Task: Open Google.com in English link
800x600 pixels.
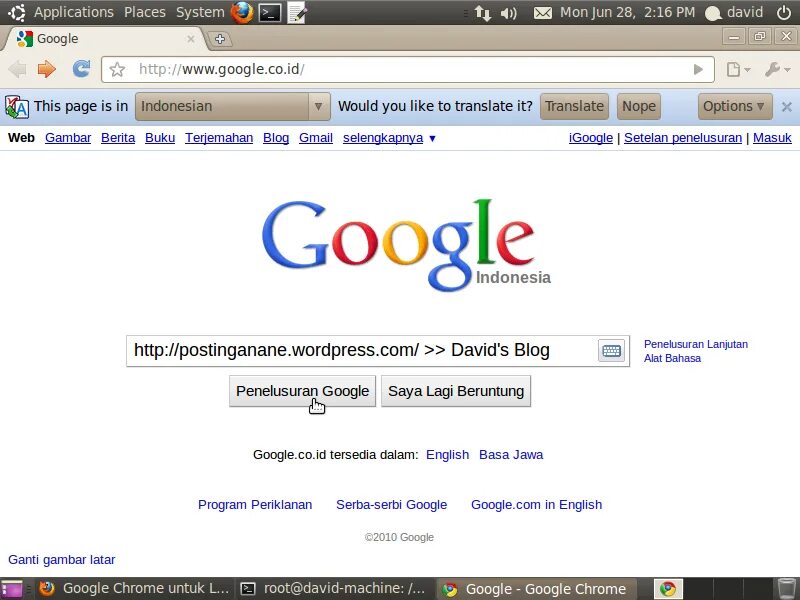Action: (536, 505)
